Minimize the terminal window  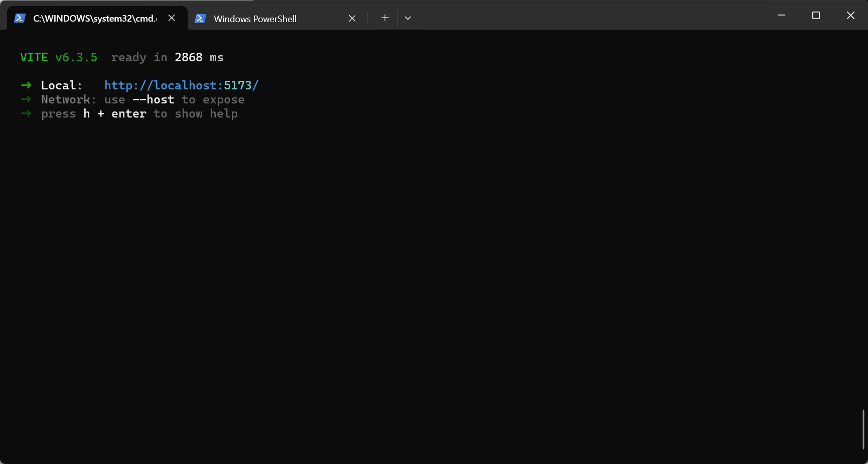click(x=781, y=16)
